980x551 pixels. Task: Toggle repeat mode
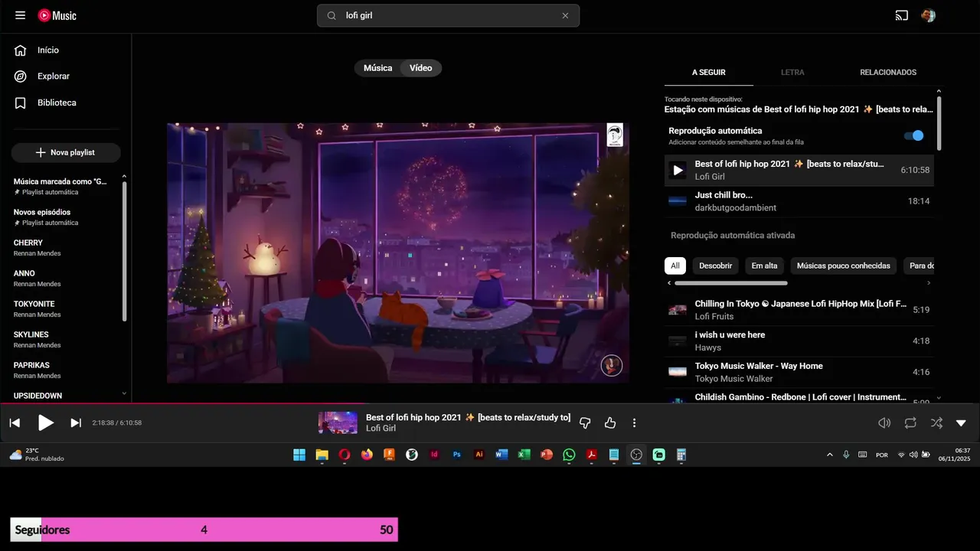click(910, 422)
